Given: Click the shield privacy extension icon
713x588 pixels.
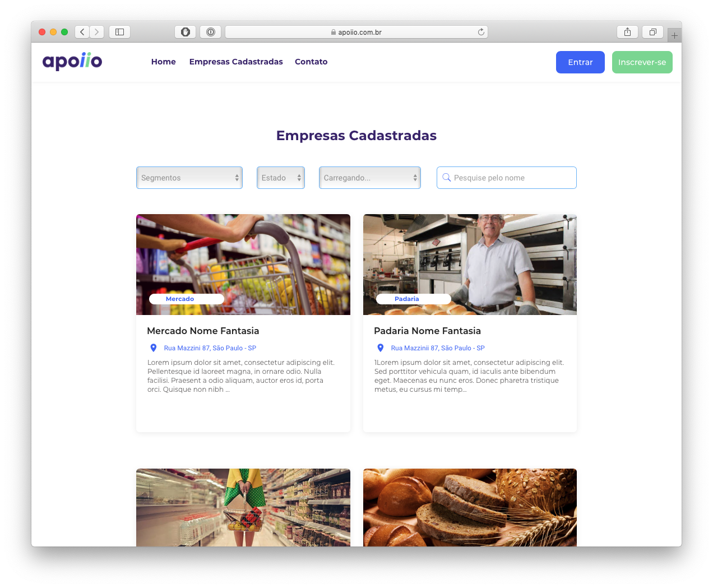Looking at the screenshot, I should tap(185, 32).
